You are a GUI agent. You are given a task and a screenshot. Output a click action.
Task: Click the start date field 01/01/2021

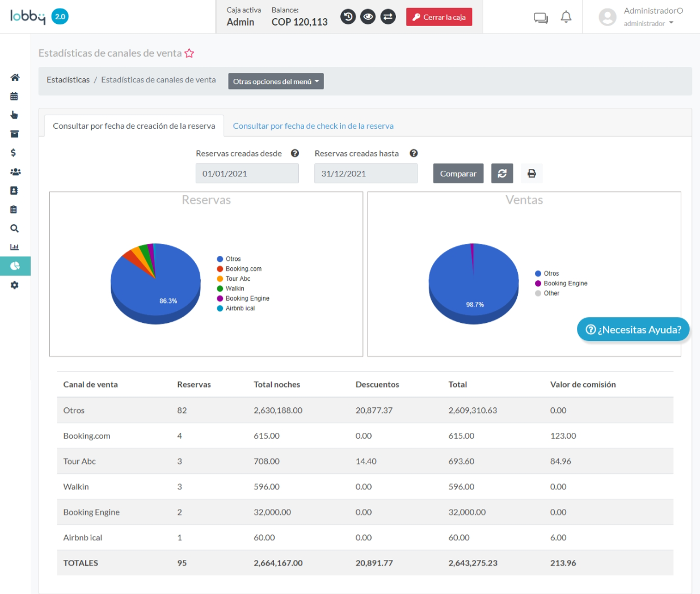[x=247, y=174]
